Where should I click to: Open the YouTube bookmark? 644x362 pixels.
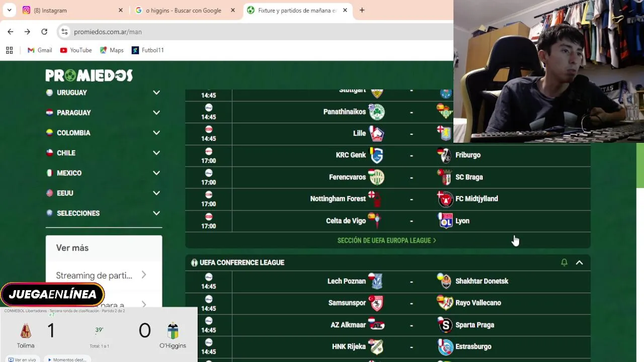tap(76, 50)
